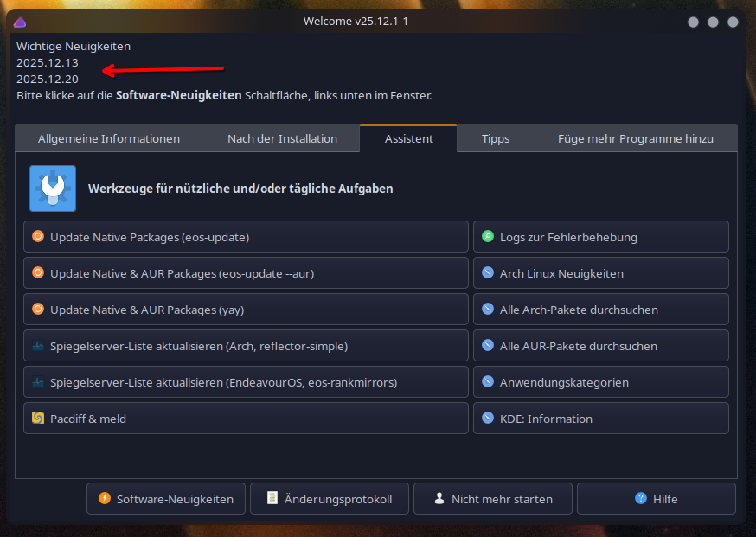The height and width of the screenshot is (537, 756).
Task: Switch to the Allgemeine Informationen tab
Action: (109, 138)
